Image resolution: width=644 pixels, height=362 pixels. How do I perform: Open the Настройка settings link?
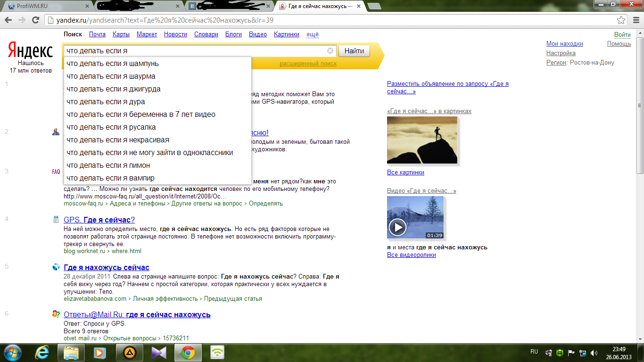tap(561, 53)
